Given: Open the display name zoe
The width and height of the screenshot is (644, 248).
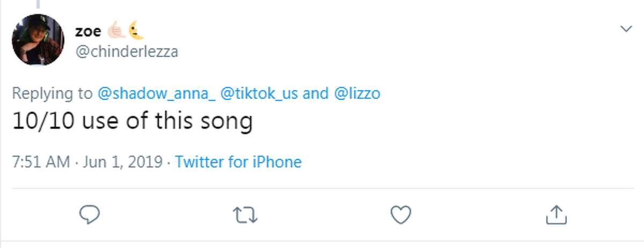Looking at the screenshot, I should 89,32.
